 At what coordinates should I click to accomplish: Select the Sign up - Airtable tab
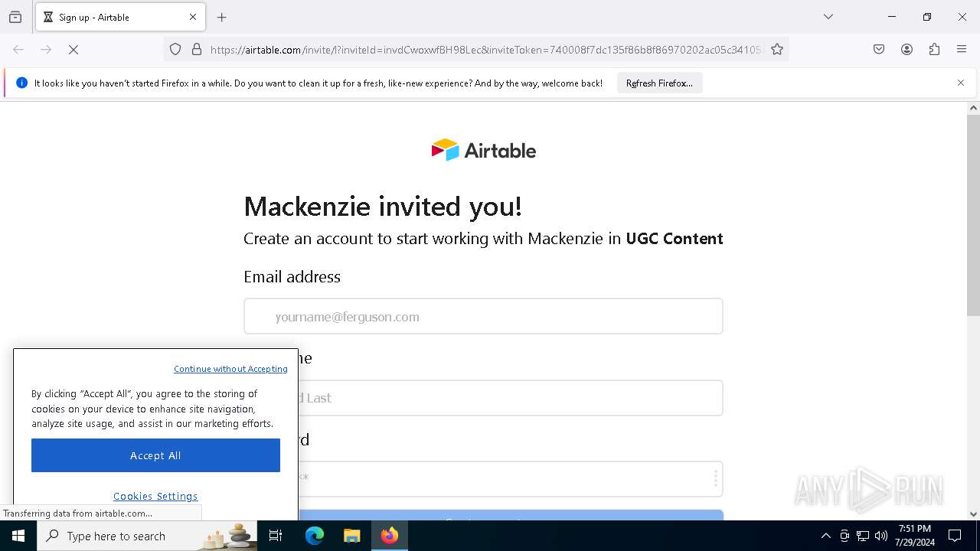(x=120, y=17)
